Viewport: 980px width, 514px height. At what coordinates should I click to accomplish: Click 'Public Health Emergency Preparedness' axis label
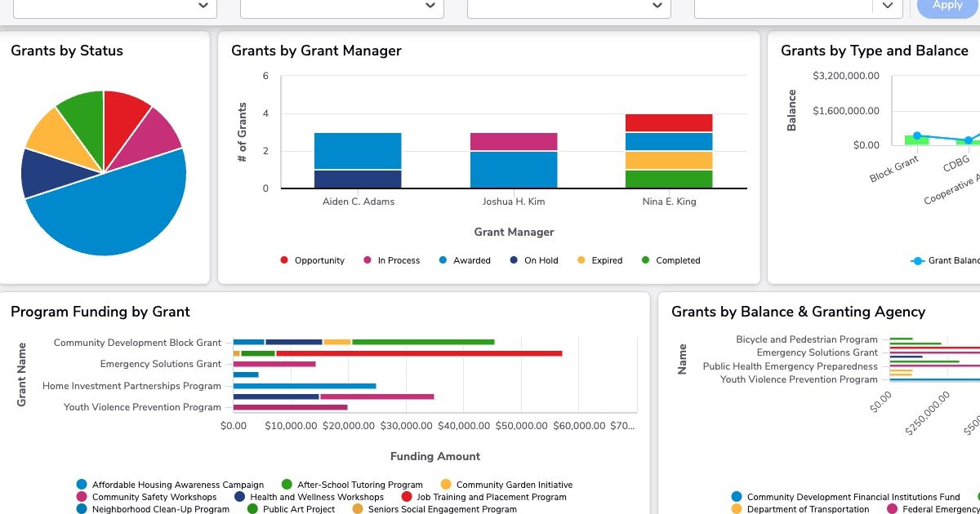791,366
